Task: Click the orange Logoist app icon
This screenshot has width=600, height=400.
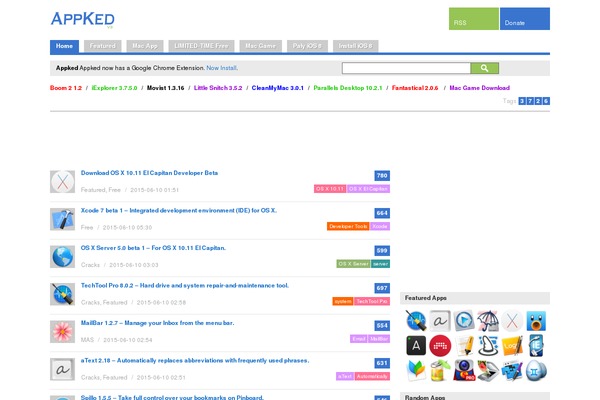Action: coord(512,346)
